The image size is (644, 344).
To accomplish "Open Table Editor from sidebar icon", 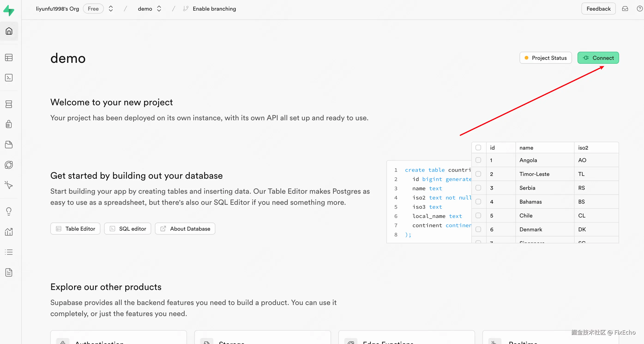I will pos(9,57).
